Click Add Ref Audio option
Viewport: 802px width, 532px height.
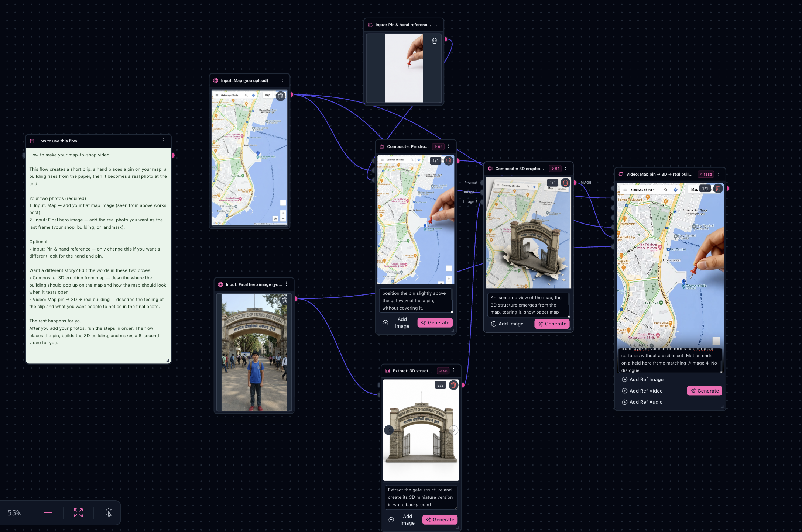[x=642, y=402]
